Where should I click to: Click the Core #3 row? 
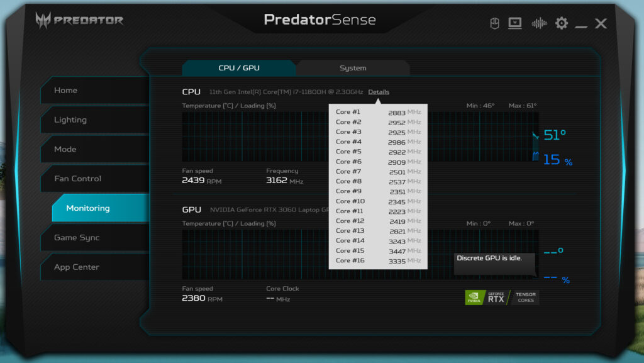click(378, 132)
